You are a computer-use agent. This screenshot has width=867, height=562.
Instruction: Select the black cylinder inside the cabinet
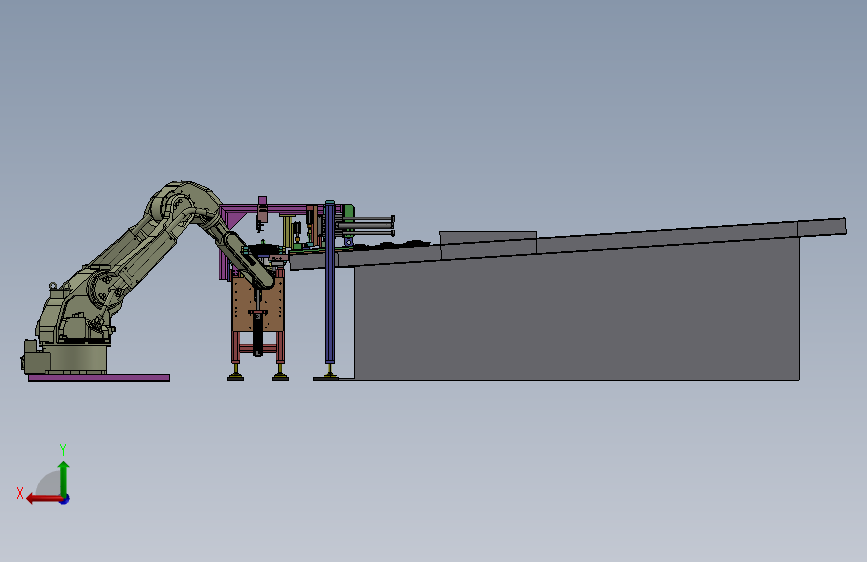(258, 334)
